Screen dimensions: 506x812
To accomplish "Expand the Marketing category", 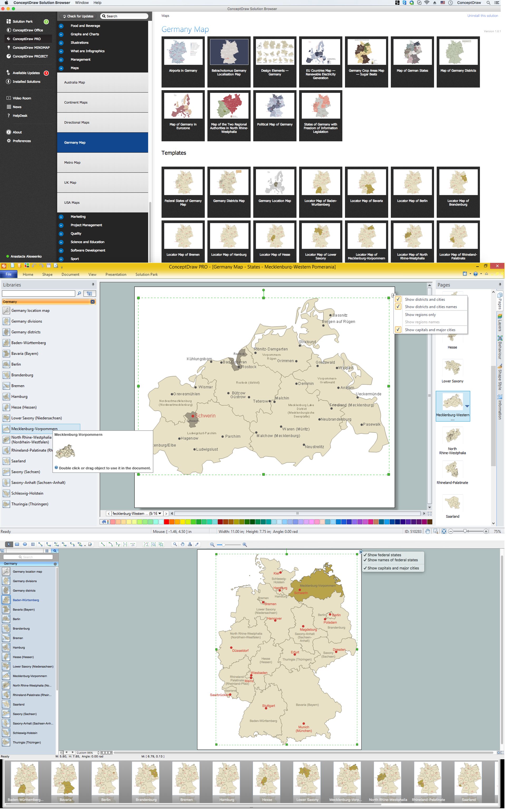I will 61,217.
